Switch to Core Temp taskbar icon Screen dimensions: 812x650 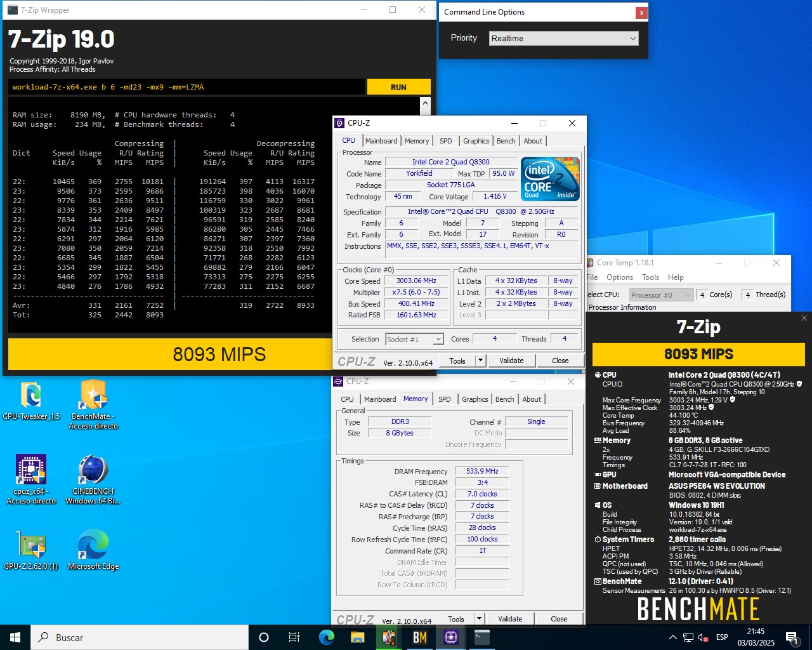(x=388, y=637)
